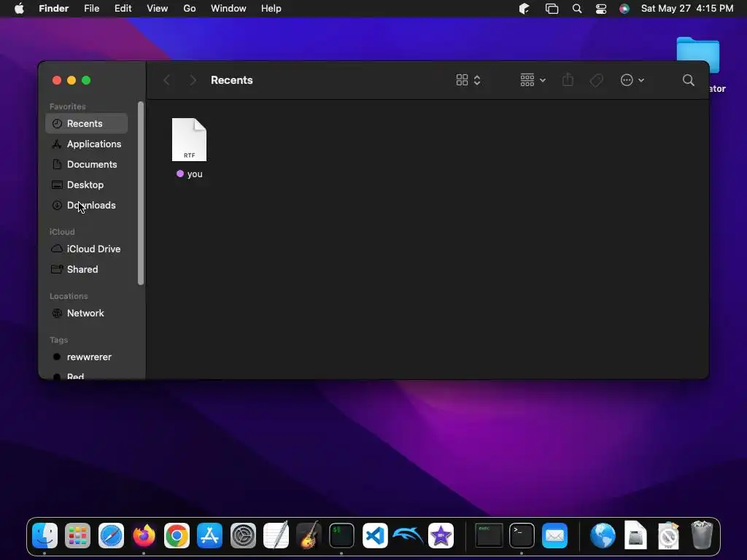Click the Finder forward arrow
747x560 pixels.
click(x=193, y=80)
